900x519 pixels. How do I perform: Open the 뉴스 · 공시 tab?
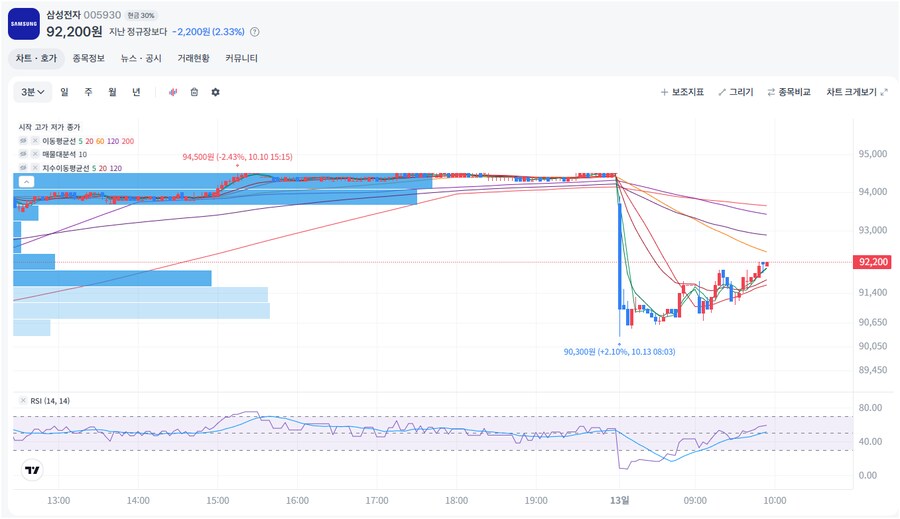coord(141,59)
